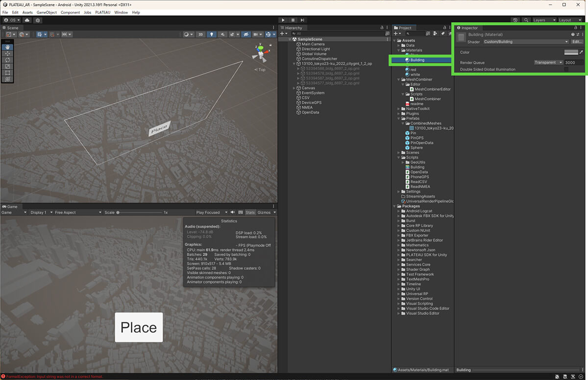Open the Layout dropdown
588x380 pixels.
[571, 20]
